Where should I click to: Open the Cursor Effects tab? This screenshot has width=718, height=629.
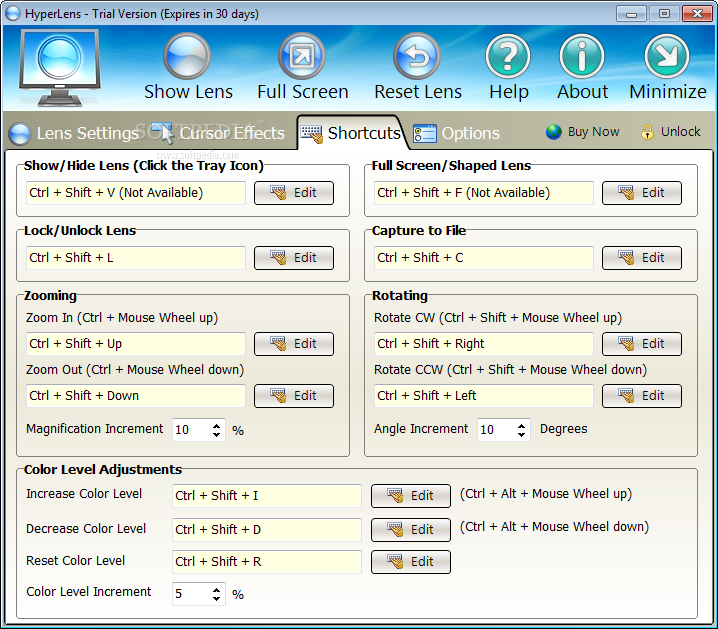point(218,133)
